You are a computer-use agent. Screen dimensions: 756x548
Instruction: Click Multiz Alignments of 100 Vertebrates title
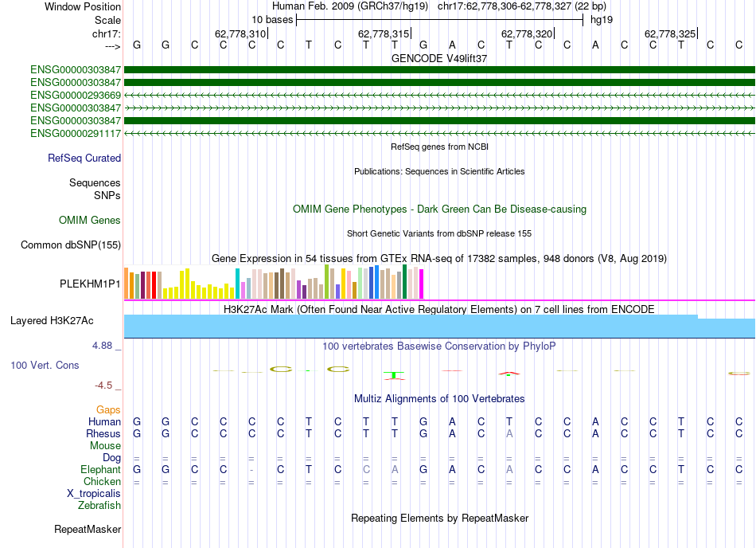coord(439,398)
